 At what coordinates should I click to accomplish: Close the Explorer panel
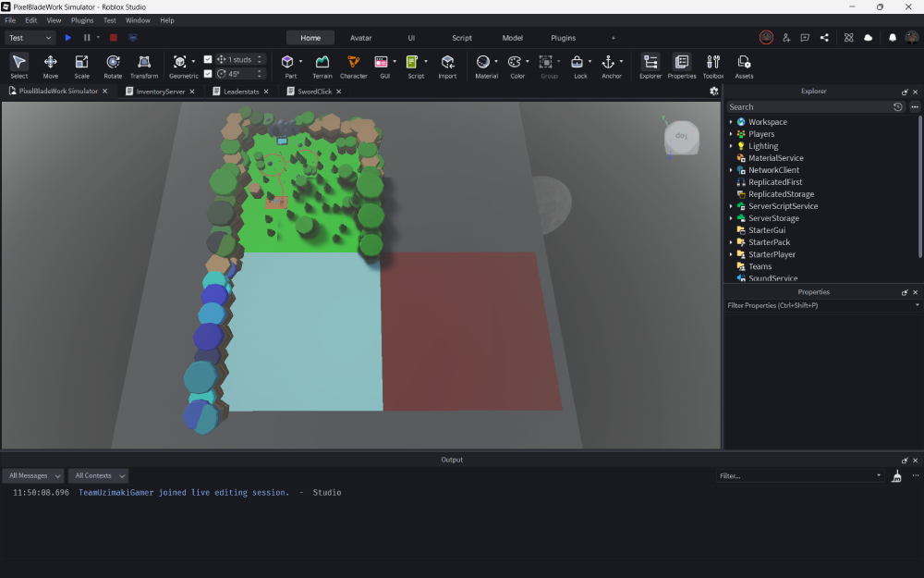(x=915, y=92)
